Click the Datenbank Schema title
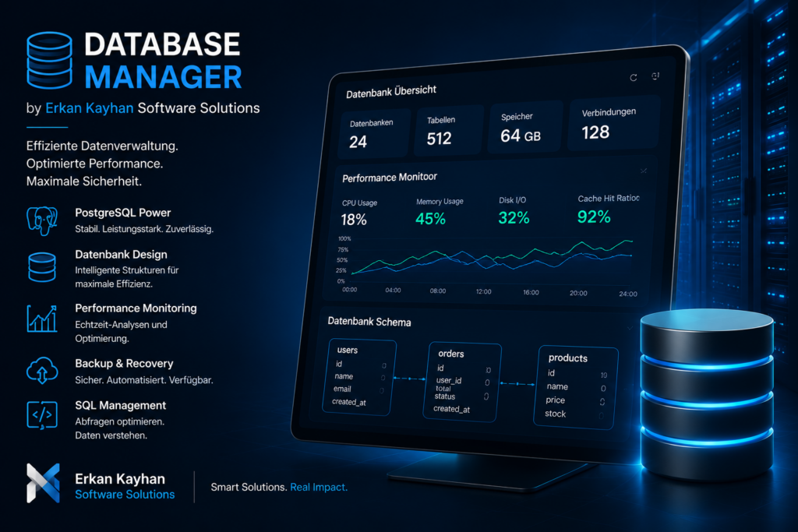 (369, 322)
